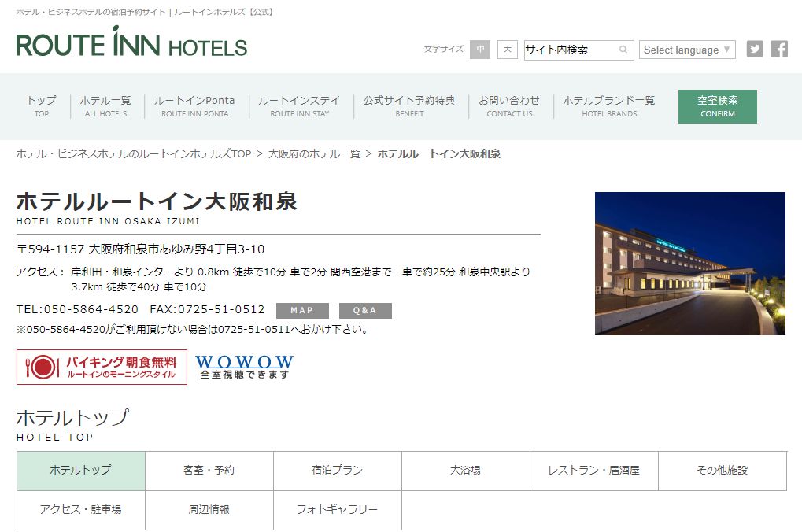802x532 pixels.
Task: Set text size to 大
Action: 508,50
